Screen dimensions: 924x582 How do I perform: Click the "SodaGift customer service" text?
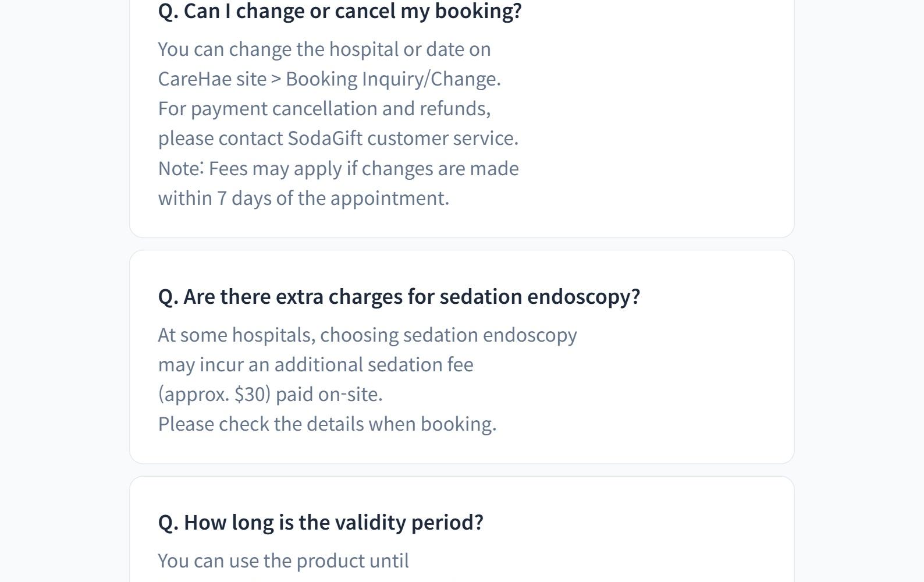401,138
